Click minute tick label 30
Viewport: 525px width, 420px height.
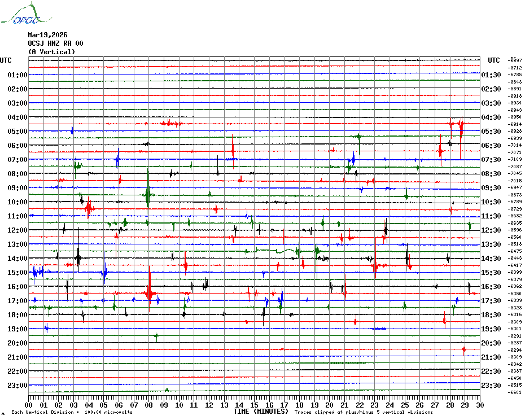pyautogui.click(x=480, y=405)
